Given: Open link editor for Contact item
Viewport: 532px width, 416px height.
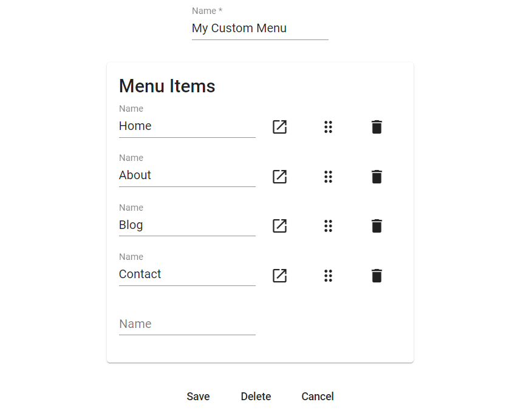Looking at the screenshot, I should tap(279, 276).
